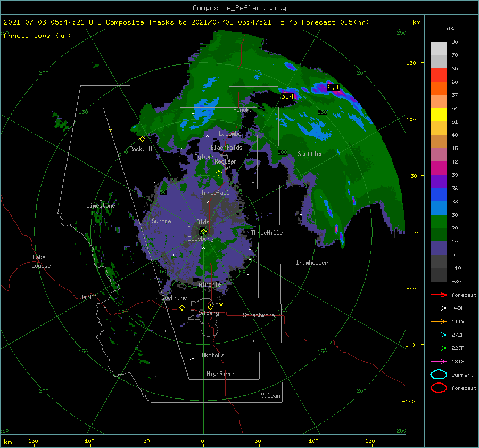
Task: Click the dBZ legend heading
Action: click(451, 28)
